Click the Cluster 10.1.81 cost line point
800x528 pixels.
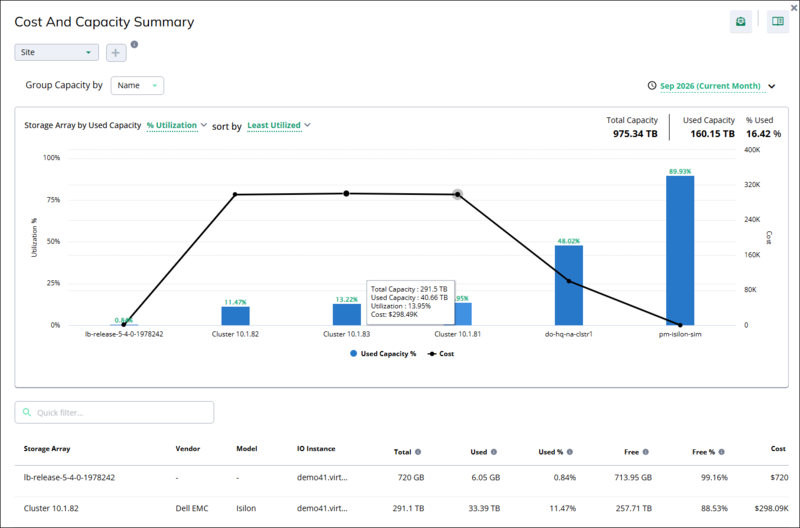click(x=458, y=194)
